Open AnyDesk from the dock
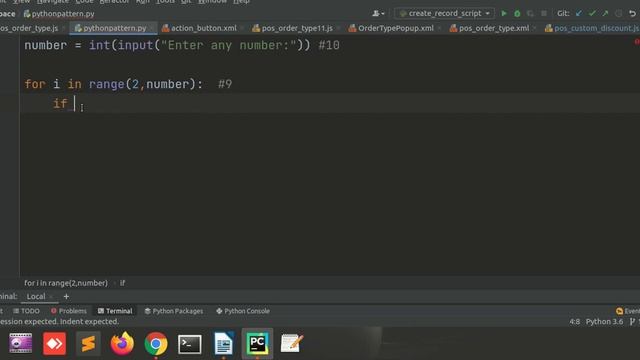640x360 pixels. (x=54, y=343)
